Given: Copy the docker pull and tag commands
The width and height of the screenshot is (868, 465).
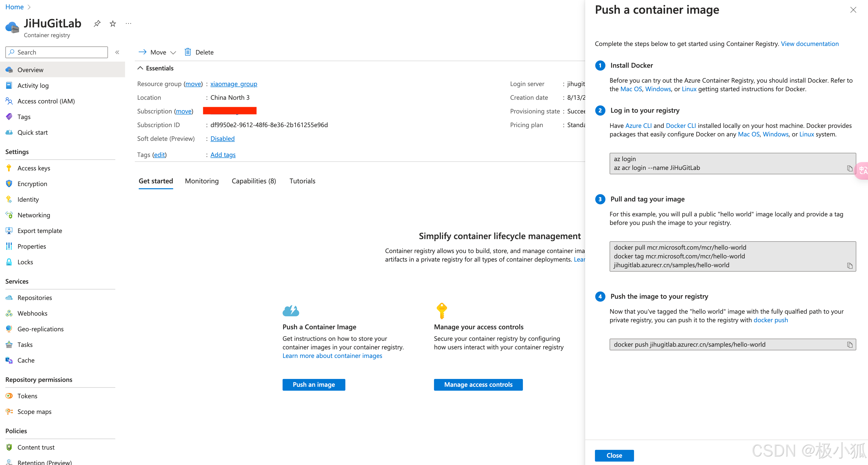Looking at the screenshot, I should 849,266.
